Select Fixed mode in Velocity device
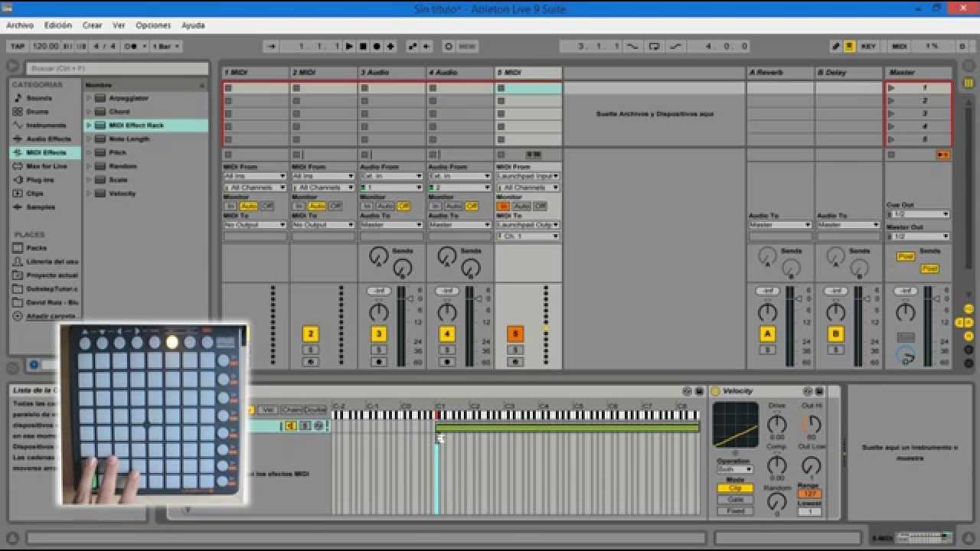Viewport: 980px width, 551px height. click(736, 510)
